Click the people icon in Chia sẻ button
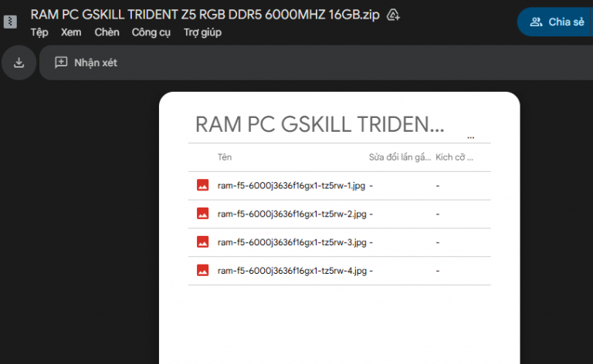 point(536,22)
